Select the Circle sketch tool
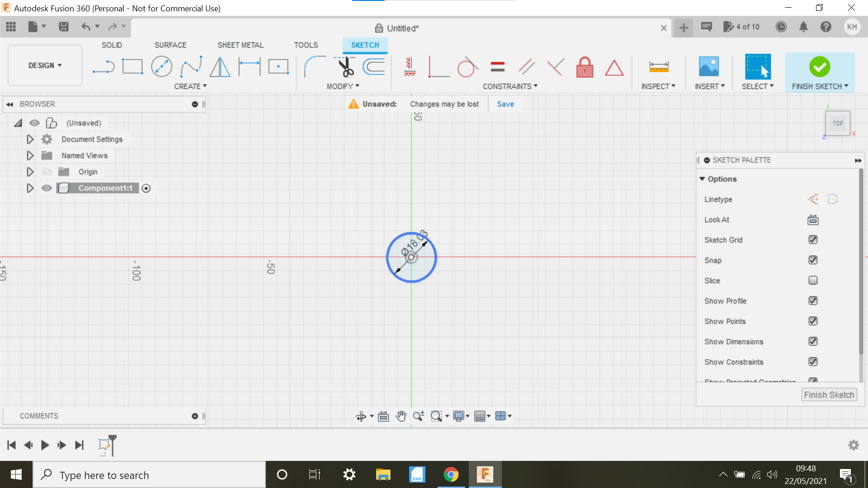 click(161, 66)
